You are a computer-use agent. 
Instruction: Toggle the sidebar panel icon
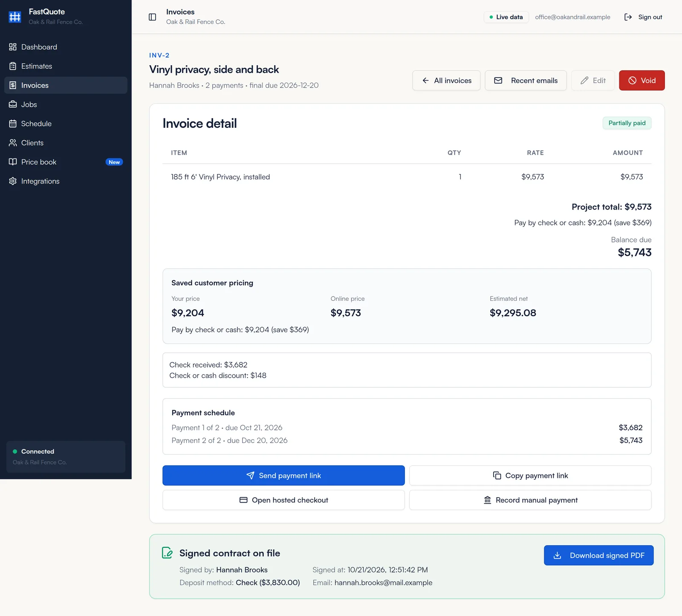pyautogui.click(x=152, y=17)
